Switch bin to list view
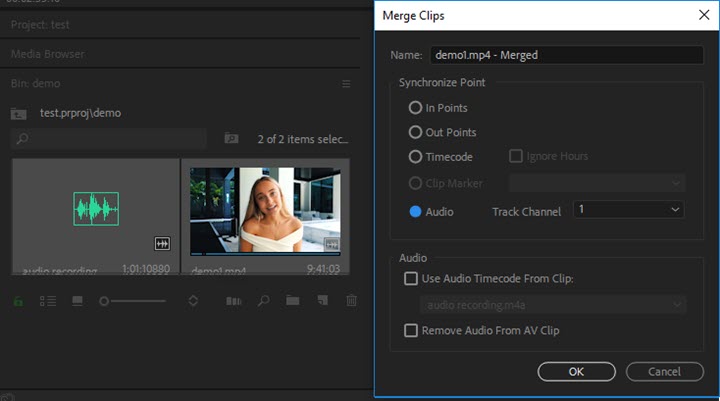The image size is (720, 401). (47, 300)
